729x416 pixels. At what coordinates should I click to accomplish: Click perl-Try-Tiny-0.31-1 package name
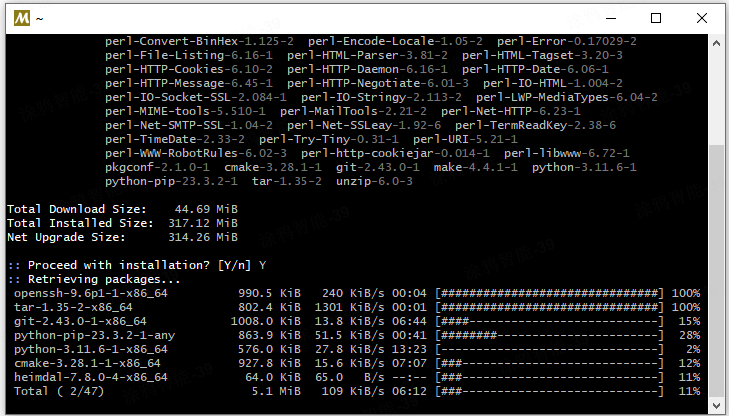coord(329,139)
